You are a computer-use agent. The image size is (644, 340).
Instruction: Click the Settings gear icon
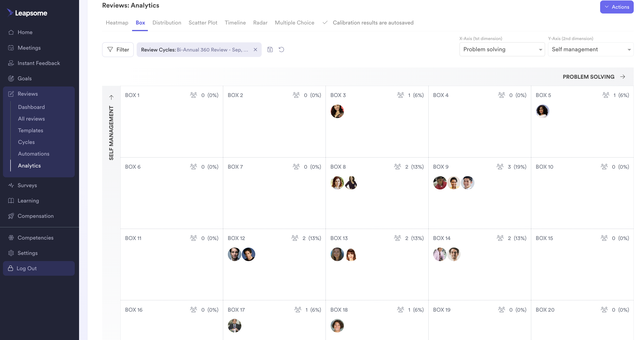click(11, 253)
